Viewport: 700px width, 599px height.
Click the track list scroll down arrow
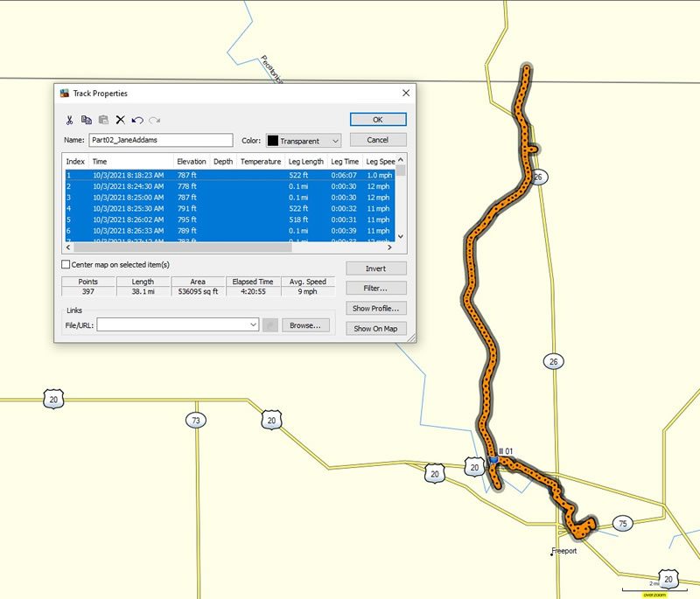click(x=401, y=236)
